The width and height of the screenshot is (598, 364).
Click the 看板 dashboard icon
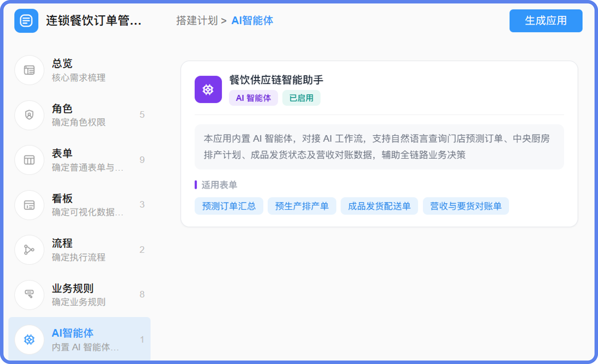pos(29,205)
